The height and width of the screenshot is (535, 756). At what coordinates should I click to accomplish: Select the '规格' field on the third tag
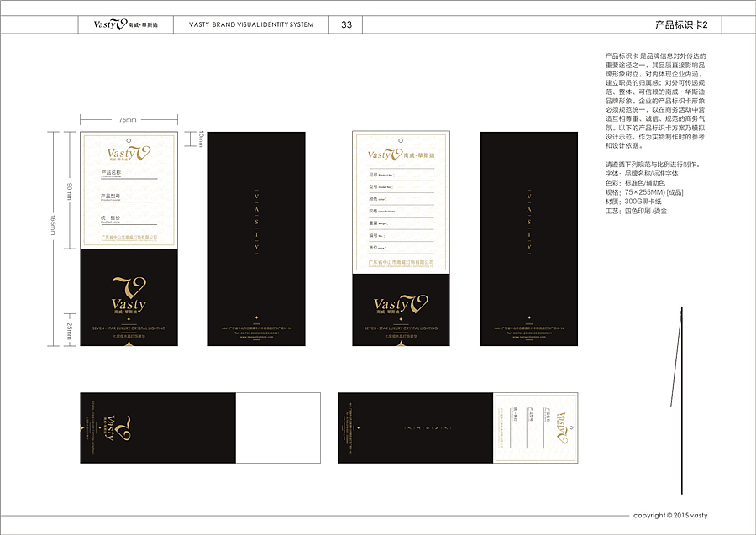402,212
